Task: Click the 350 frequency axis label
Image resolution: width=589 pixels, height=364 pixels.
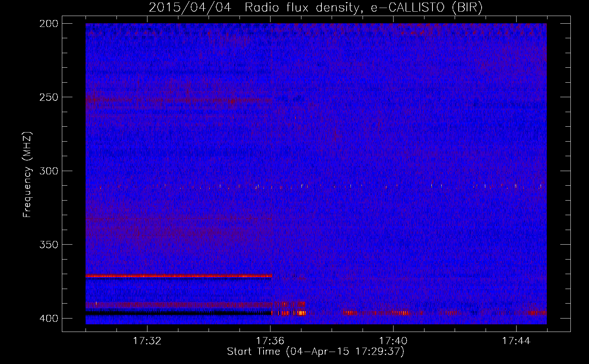Action: [48, 245]
